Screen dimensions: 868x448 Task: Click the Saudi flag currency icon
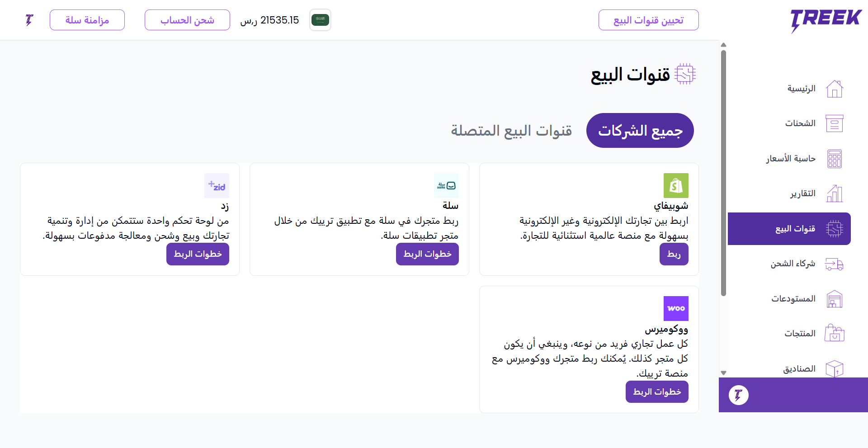coord(320,20)
